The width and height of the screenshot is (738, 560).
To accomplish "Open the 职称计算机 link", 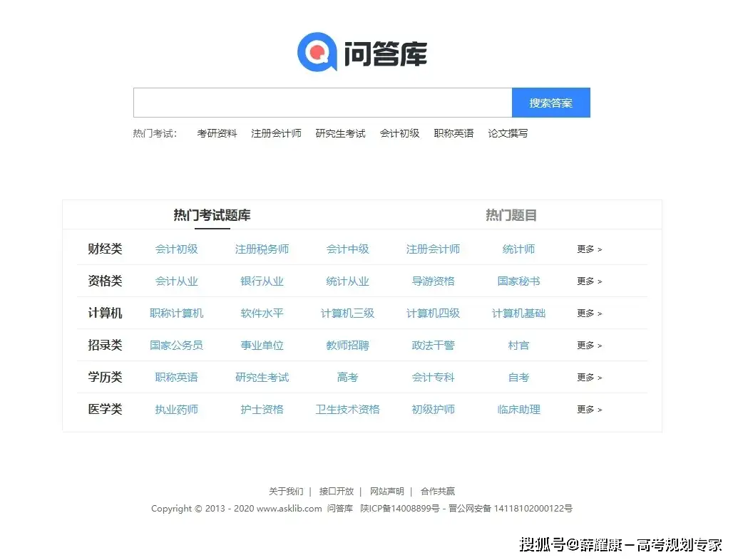I will point(176,313).
